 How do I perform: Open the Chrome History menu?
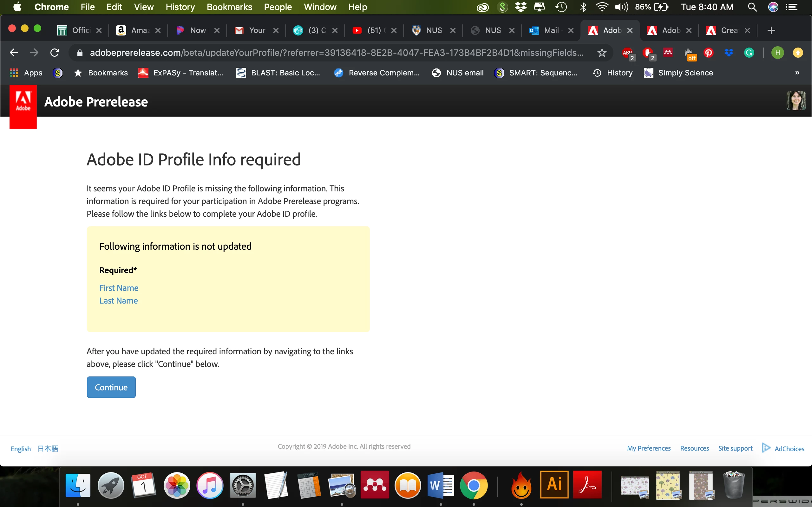pyautogui.click(x=180, y=7)
